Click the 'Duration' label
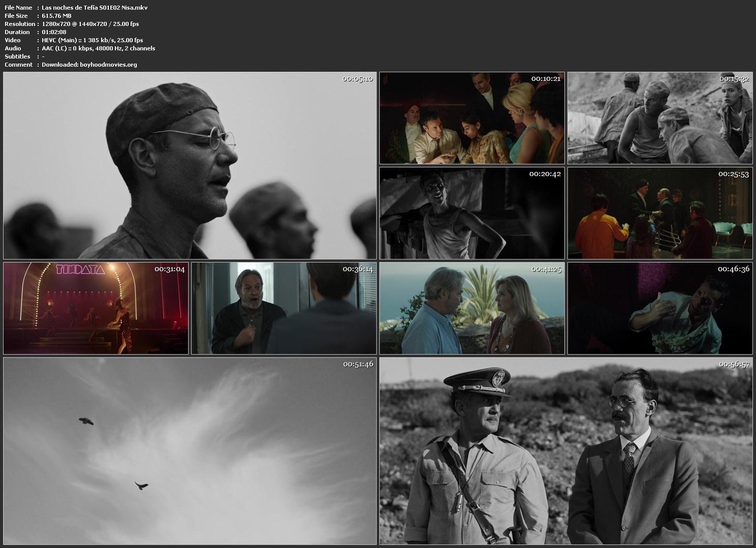 [x=17, y=32]
